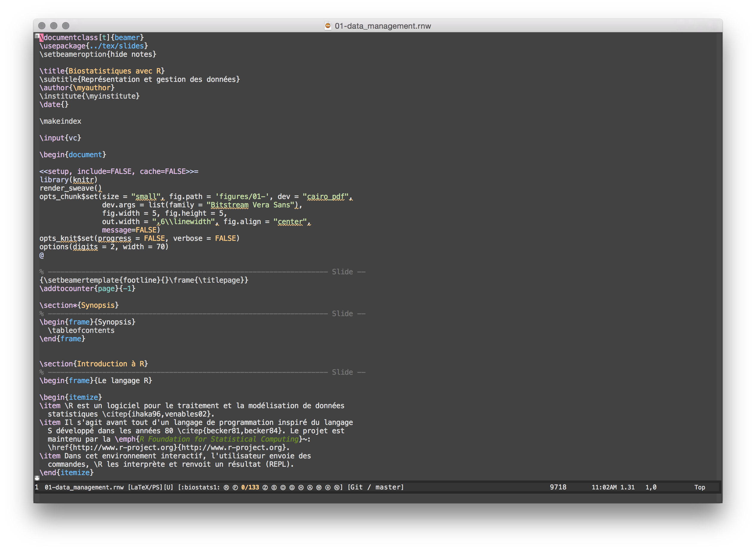Click the top fringe buffer-boundary indicator
The height and width of the screenshot is (551, 756).
pyautogui.click(x=37, y=36)
